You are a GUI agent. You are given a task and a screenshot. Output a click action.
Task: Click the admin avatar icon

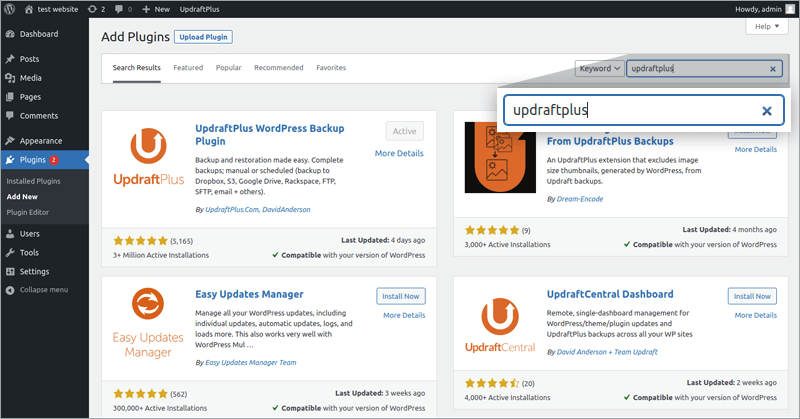click(790, 9)
